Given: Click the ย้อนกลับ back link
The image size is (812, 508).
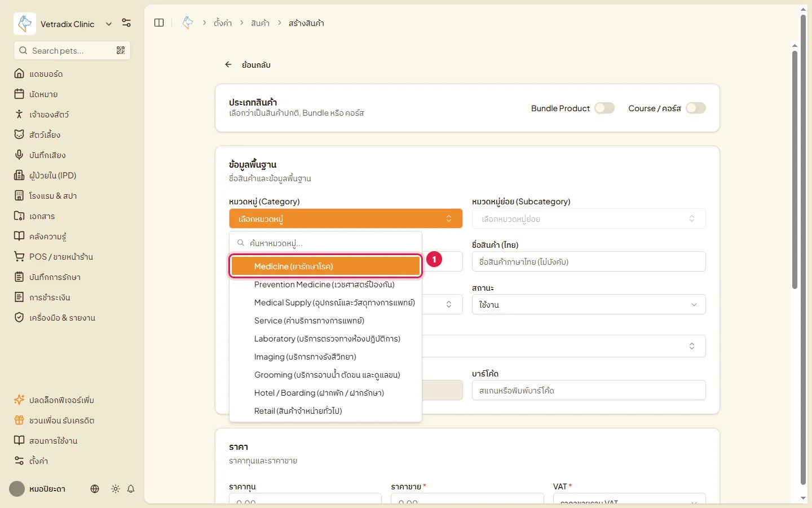Looking at the screenshot, I should click(248, 65).
